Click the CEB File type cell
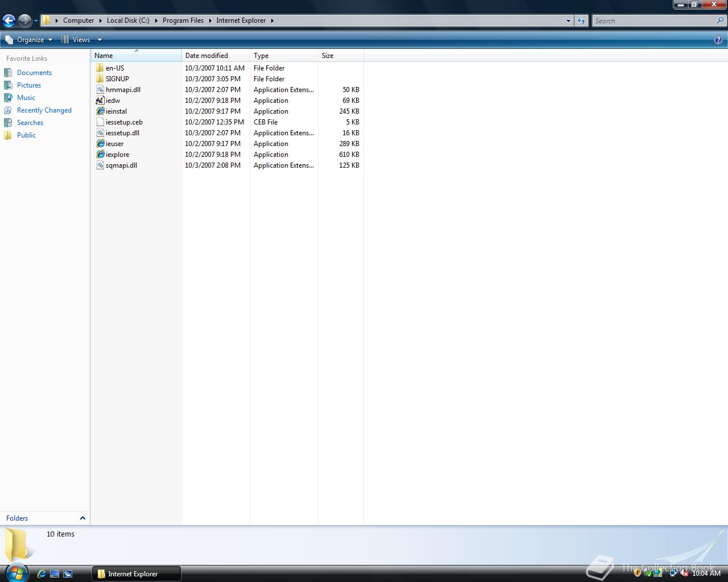 266,122
